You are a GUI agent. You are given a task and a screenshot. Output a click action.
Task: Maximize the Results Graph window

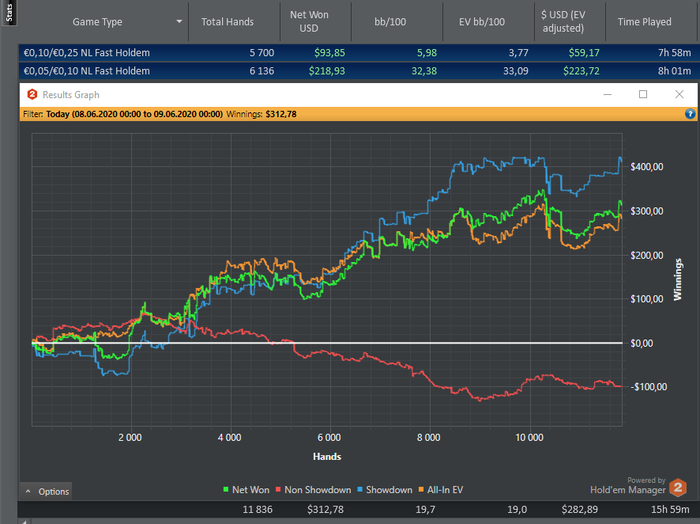coord(643,94)
